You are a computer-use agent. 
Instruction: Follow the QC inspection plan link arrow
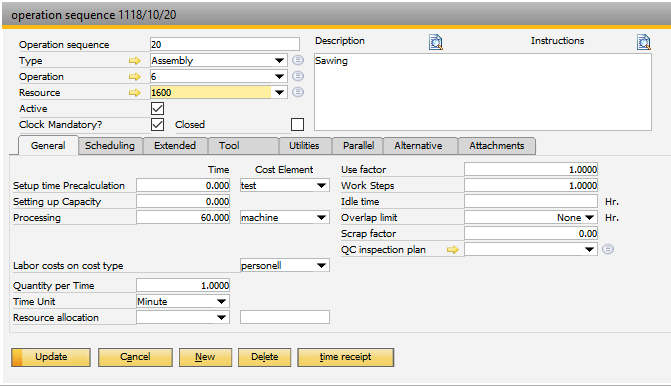(x=453, y=249)
